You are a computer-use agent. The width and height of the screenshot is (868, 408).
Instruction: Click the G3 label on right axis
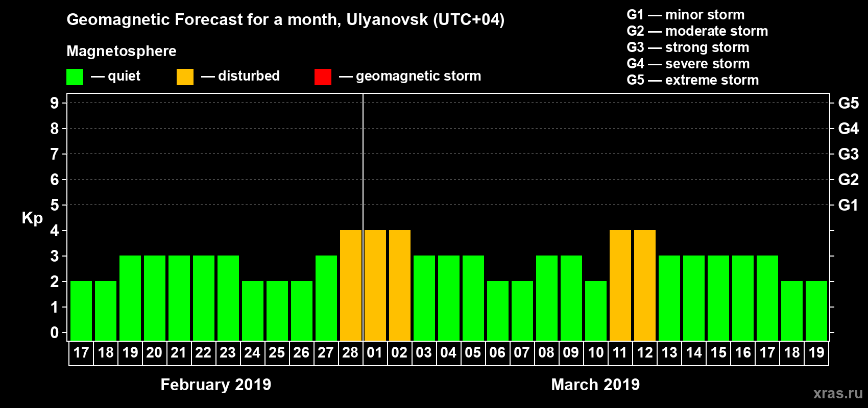point(849,154)
